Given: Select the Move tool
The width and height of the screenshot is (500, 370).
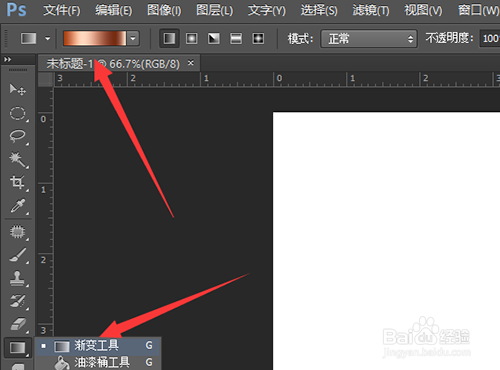Looking at the screenshot, I should point(17,89).
